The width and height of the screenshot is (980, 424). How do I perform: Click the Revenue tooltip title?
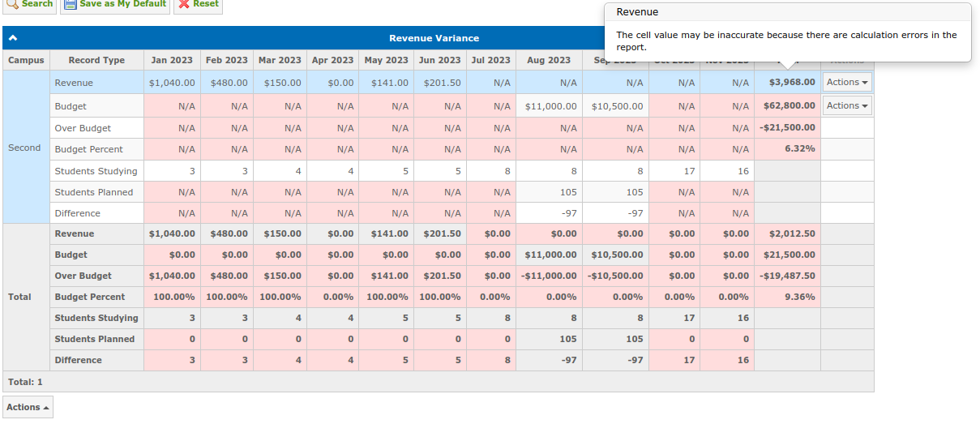tap(637, 12)
